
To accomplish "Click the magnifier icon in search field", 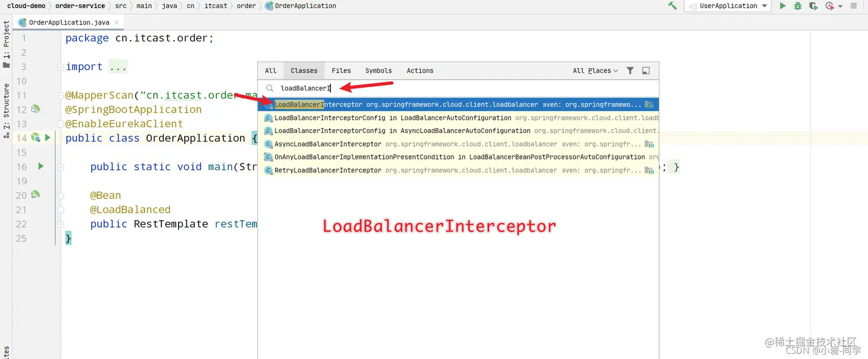I will pos(269,88).
